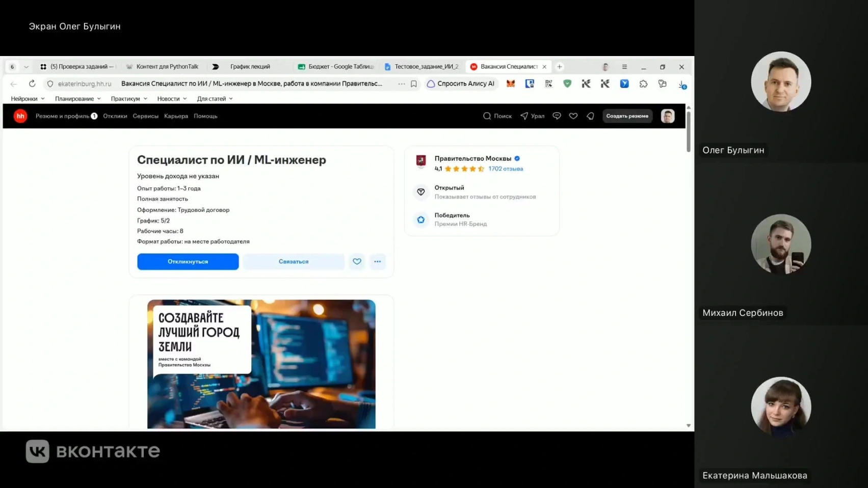Open the Отклики section
The image size is (868, 488).
(x=115, y=116)
